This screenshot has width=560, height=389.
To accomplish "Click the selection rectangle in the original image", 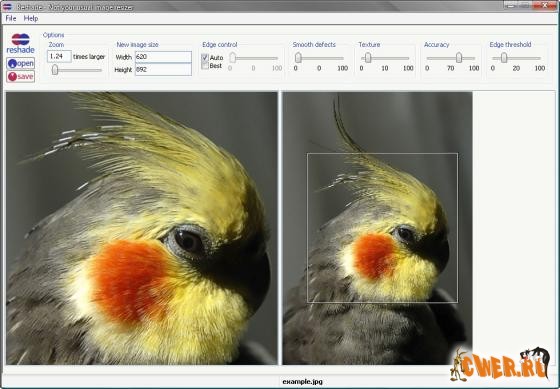I will (x=382, y=228).
